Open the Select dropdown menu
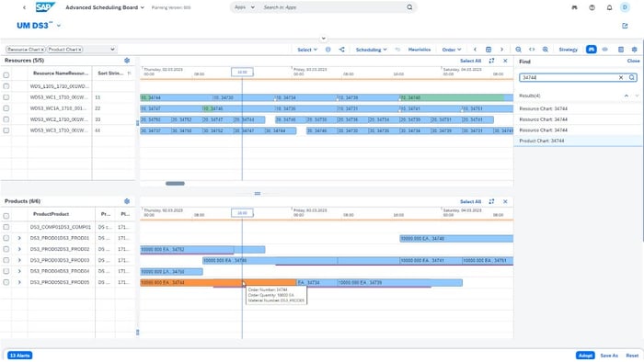 pyautogui.click(x=307, y=50)
